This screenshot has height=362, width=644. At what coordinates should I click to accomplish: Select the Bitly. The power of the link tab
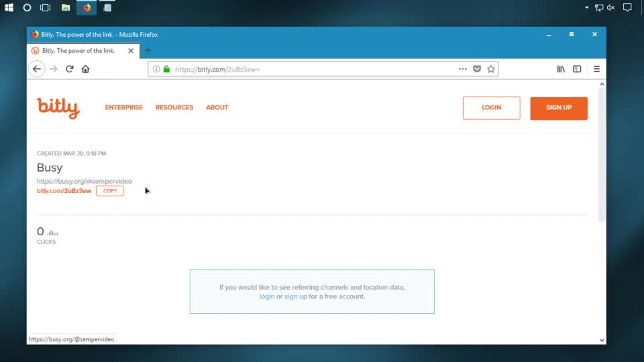pyautogui.click(x=83, y=51)
